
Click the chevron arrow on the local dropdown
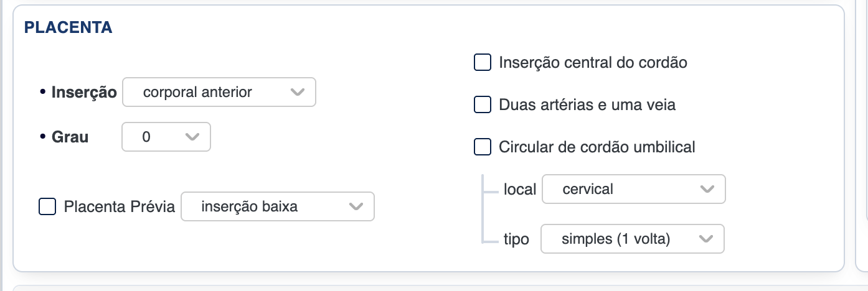coord(707,189)
